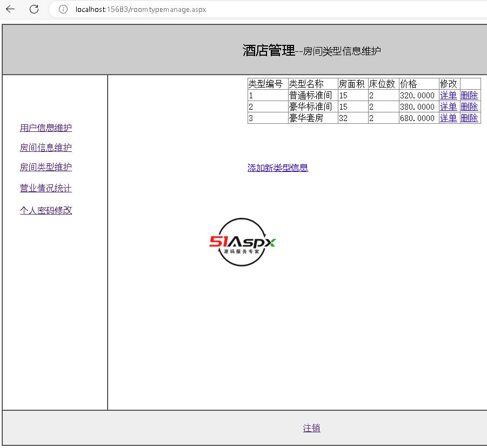Click the browser back arrow icon
This screenshot has height=448, width=487.
(10, 9)
